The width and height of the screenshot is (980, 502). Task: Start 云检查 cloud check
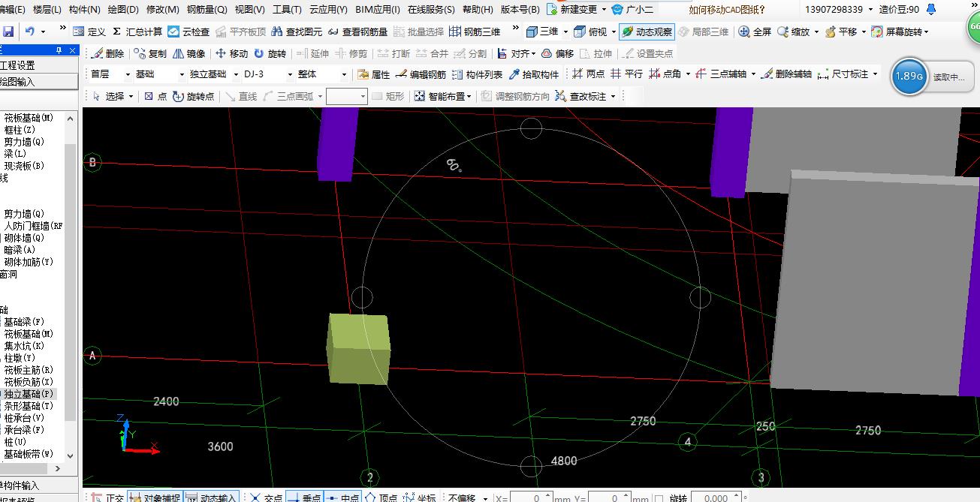188,32
